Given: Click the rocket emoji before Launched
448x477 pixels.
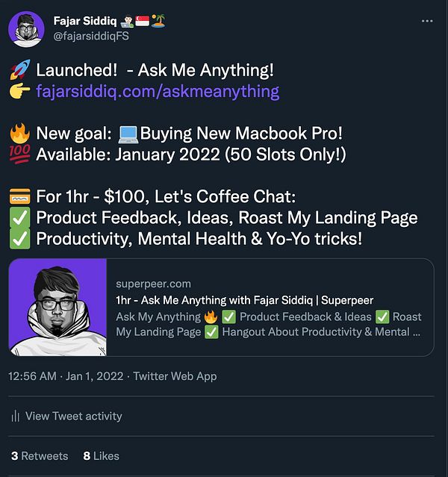Looking at the screenshot, I should (x=19, y=71).
